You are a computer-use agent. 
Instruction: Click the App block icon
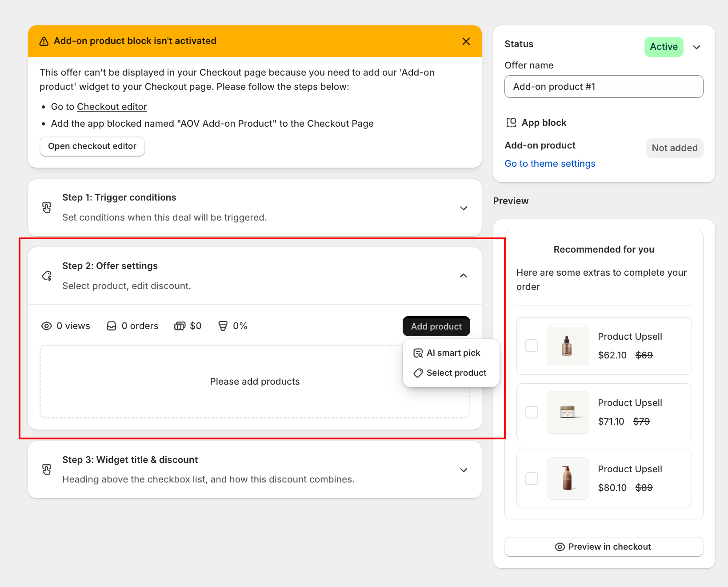pyautogui.click(x=512, y=123)
